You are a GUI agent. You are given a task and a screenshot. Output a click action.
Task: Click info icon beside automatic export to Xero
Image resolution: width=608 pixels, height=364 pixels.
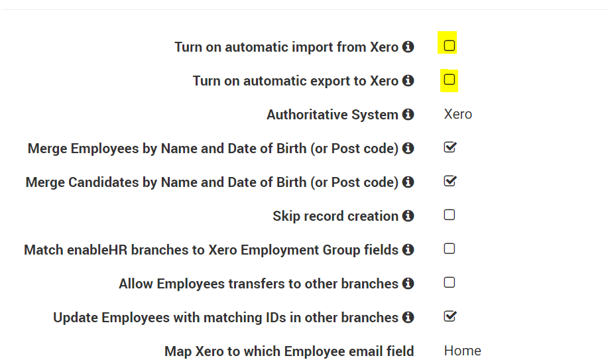point(408,81)
